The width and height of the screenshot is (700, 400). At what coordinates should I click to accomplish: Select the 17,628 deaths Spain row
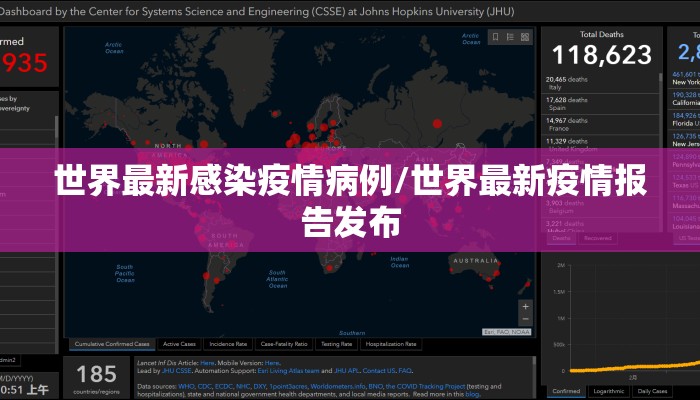[x=600, y=104]
